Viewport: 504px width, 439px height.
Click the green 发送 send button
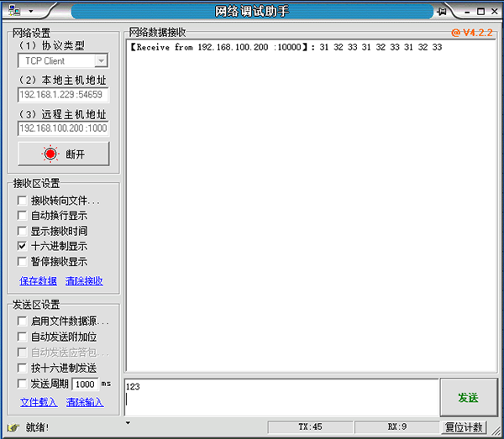pos(468,397)
